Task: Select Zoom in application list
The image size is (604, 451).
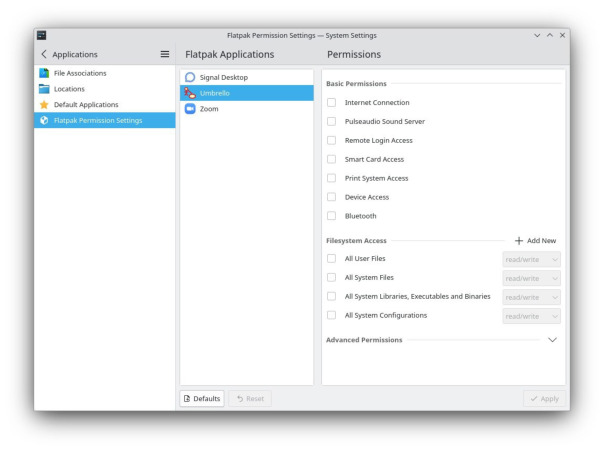Action: pos(247,109)
